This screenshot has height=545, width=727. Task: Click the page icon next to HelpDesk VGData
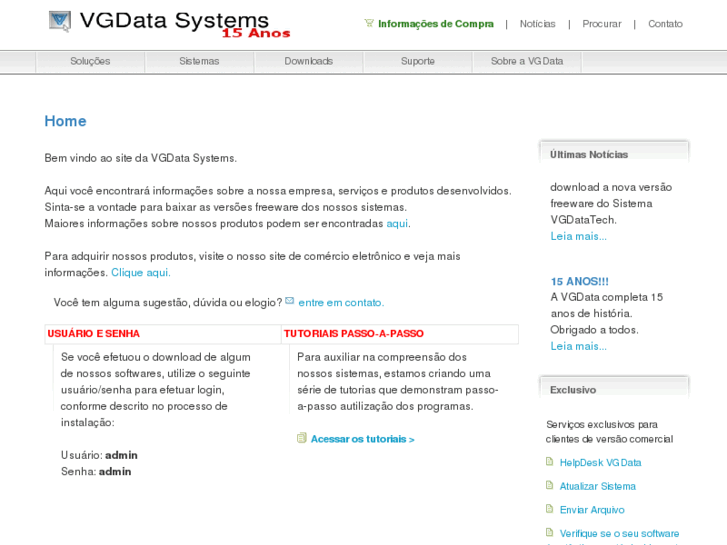[x=549, y=462]
